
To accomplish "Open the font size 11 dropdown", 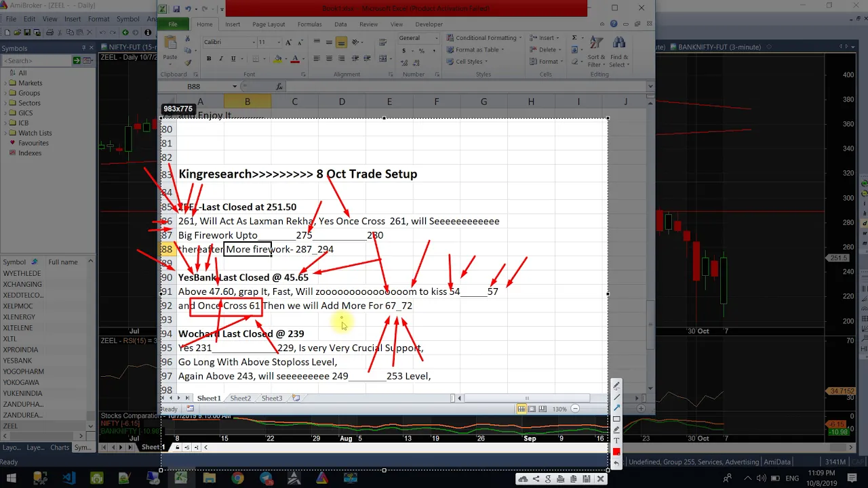I will pyautogui.click(x=279, y=42).
